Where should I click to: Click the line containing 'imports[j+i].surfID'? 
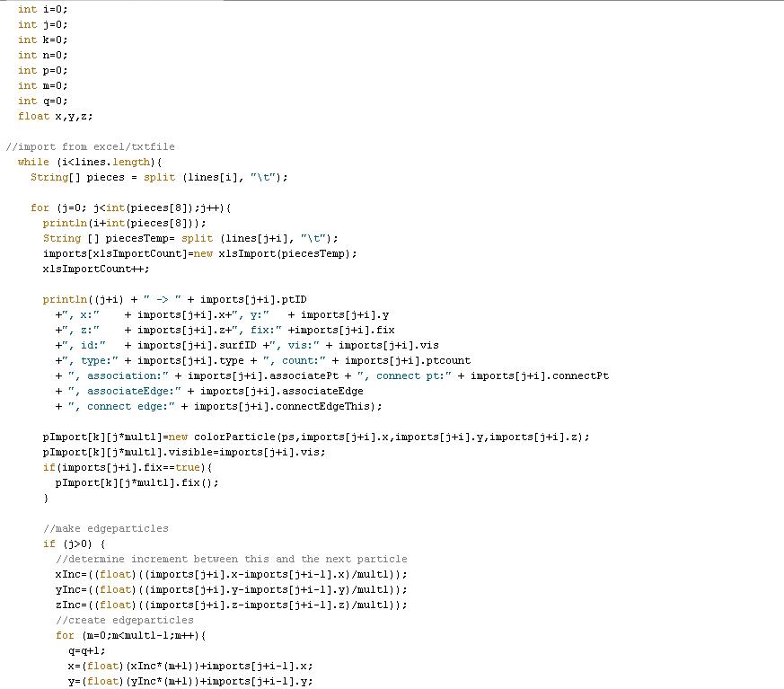tap(247, 345)
